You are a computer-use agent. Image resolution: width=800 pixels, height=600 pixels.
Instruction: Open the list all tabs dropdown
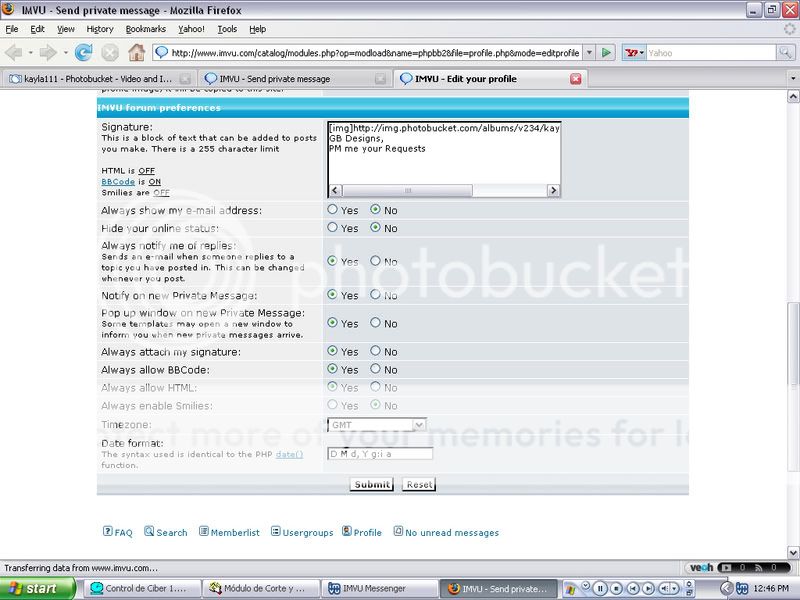coord(793,79)
